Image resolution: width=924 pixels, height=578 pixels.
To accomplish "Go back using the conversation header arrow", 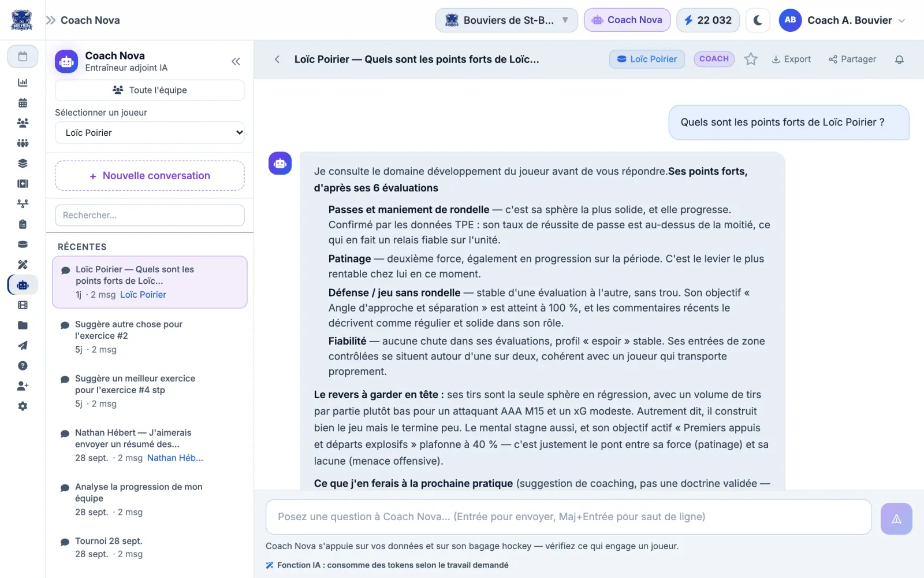I will (x=277, y=59).
